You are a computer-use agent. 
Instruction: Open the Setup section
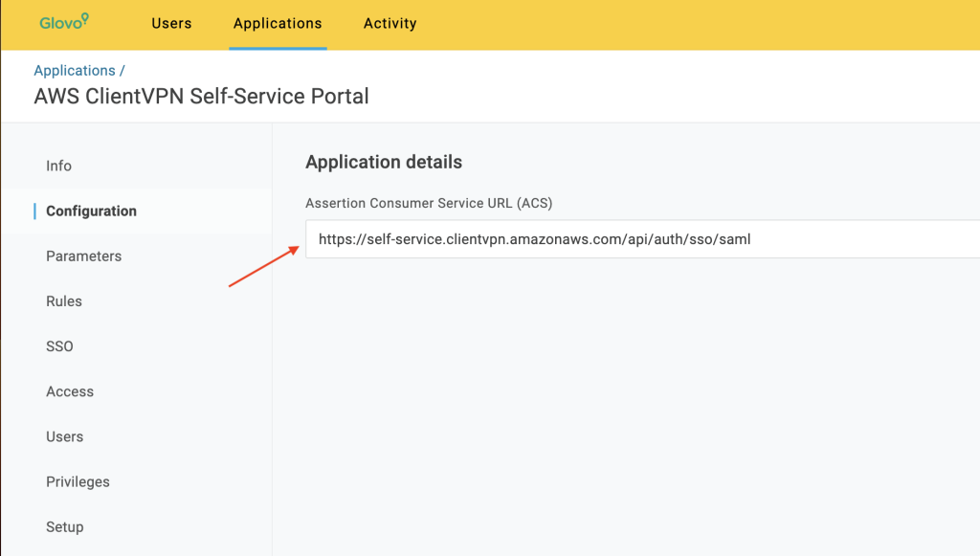64,526
